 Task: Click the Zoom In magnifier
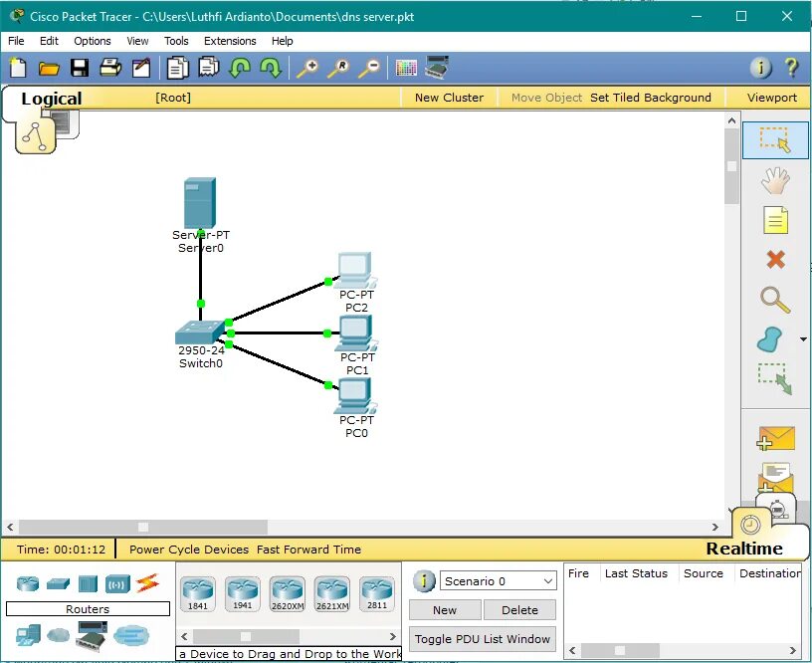(307, 68)
